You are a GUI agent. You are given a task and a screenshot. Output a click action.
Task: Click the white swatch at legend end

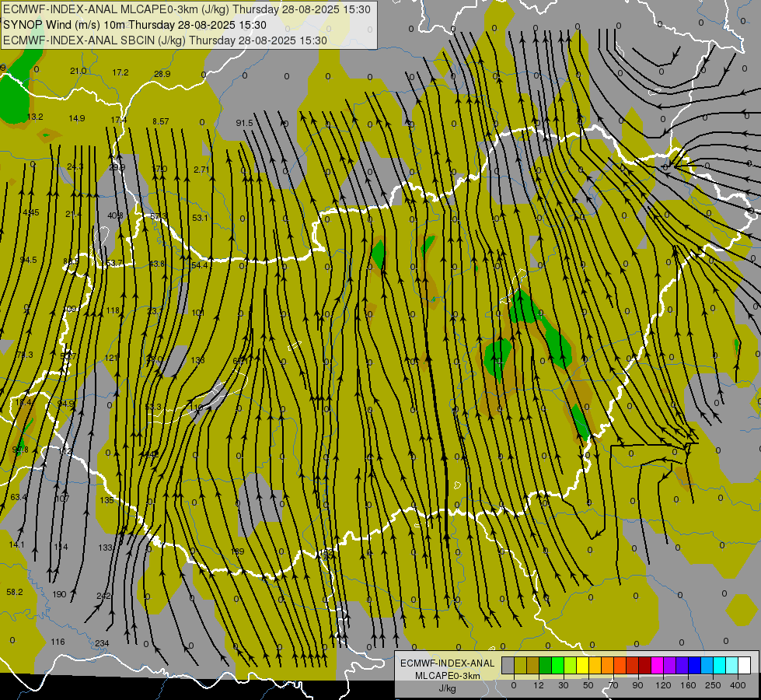tap(745, 666)
